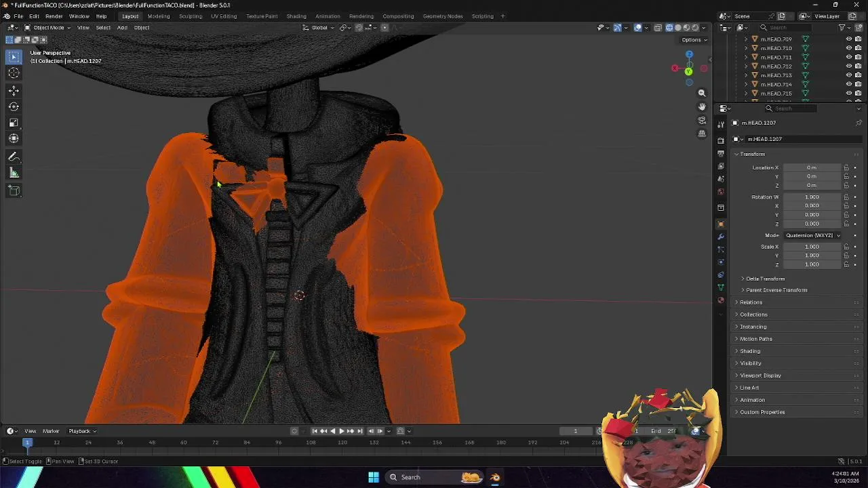The height and width of the screenshot is (488, 868).
Task: Toggle viewport overlays
Action: click(637, 28)
